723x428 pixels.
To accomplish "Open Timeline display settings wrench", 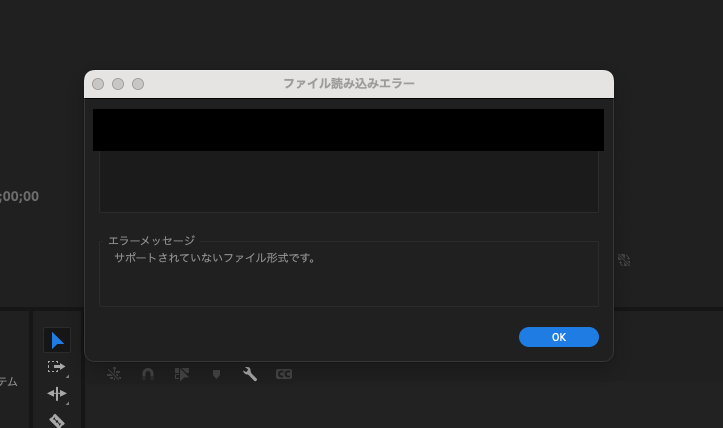I will coord(250,374).
